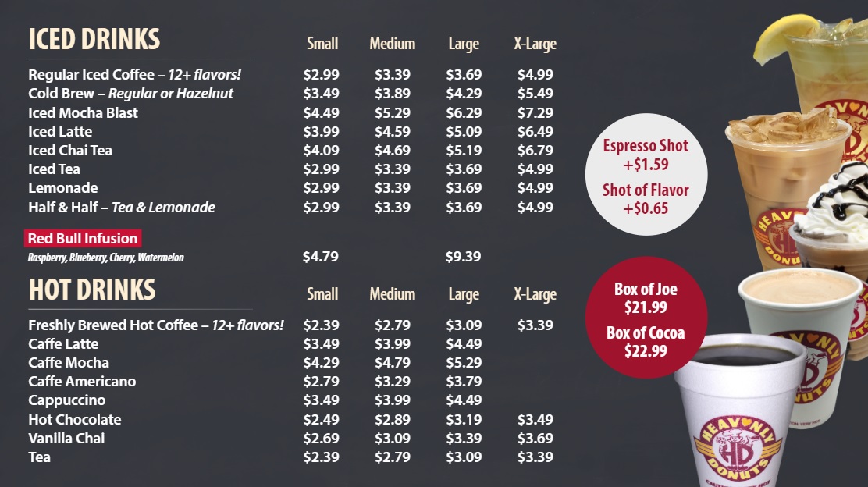Select Box of Joe $21.99

pos(646,298)
